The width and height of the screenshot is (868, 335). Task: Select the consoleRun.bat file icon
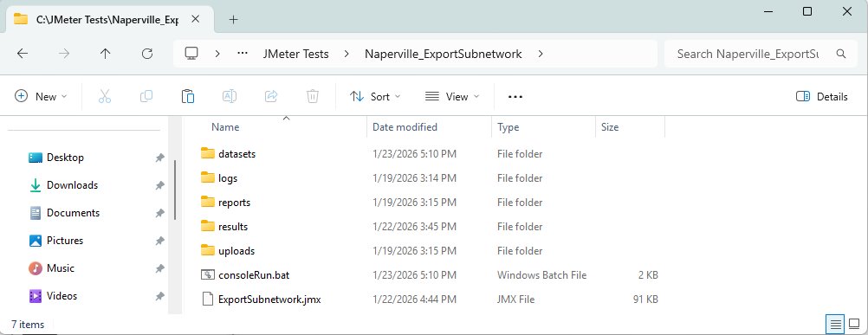tap(208, 274)
